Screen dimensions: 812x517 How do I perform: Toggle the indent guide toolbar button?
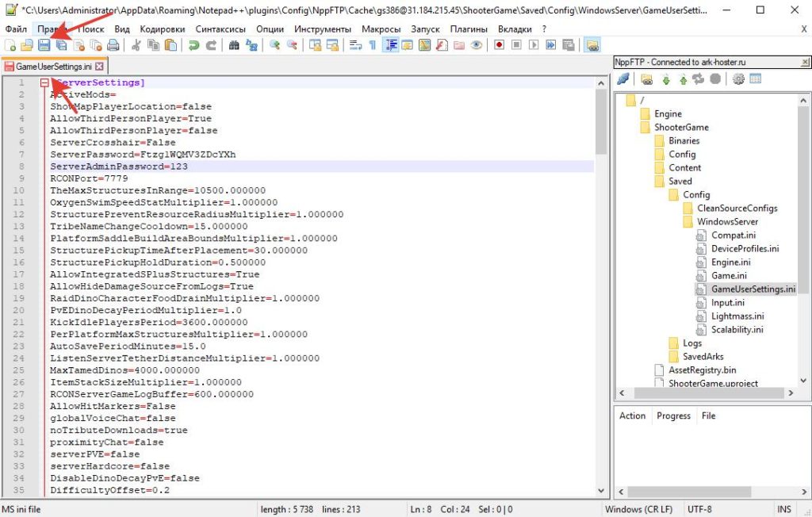390,45
